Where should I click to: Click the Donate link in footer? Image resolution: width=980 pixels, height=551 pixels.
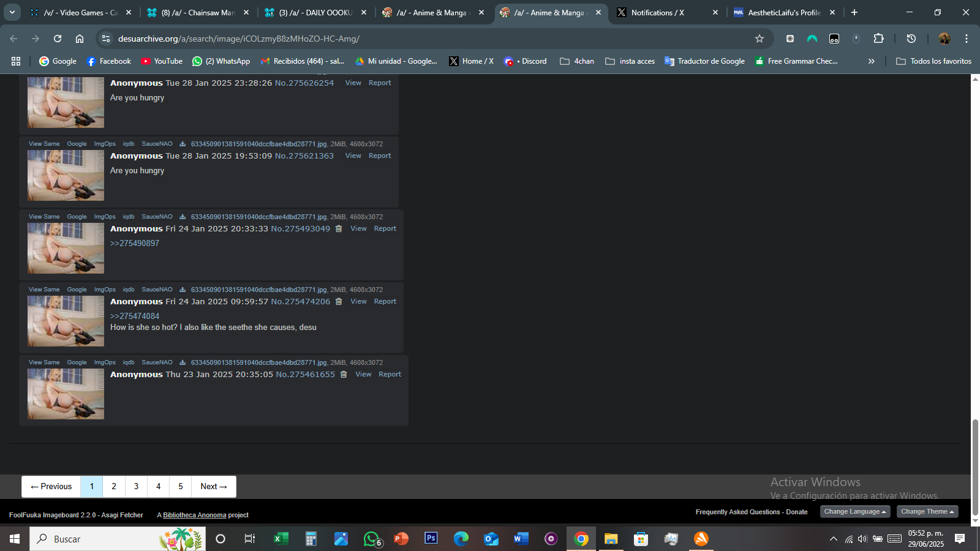[797, 512]
